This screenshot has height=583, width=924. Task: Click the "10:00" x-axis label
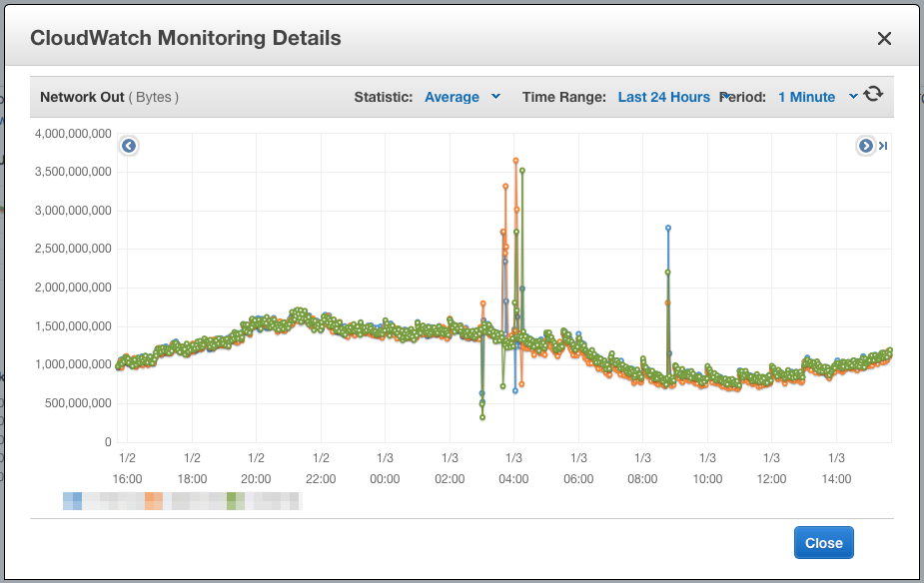pyautogui.click(x=707, y=479)
